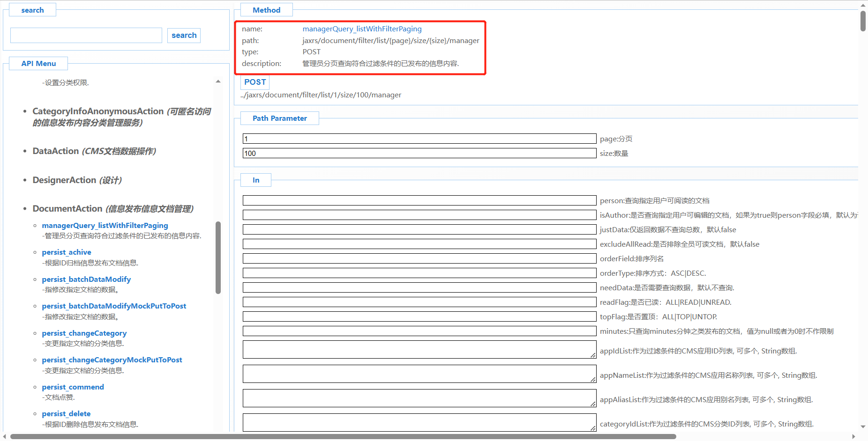Viewport: 868px width, 441px height.
Task: Collapse DocumentAction menu group
Action: (113, 209)
